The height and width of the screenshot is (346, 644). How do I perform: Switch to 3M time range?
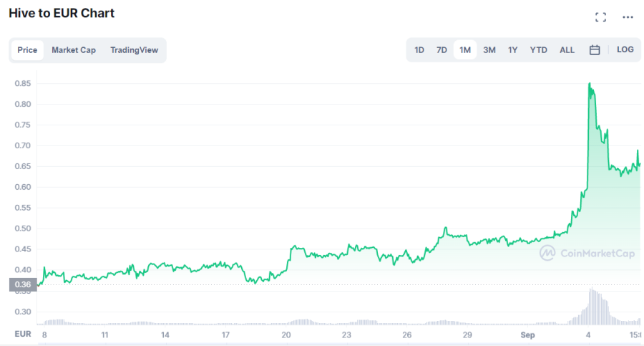(x=489, y=50)
